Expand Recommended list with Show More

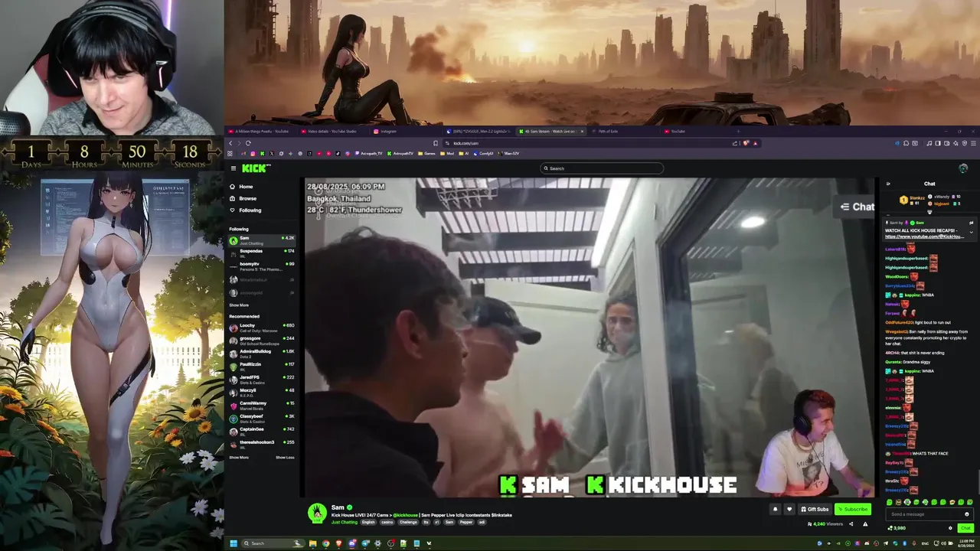tap(239, 458)
